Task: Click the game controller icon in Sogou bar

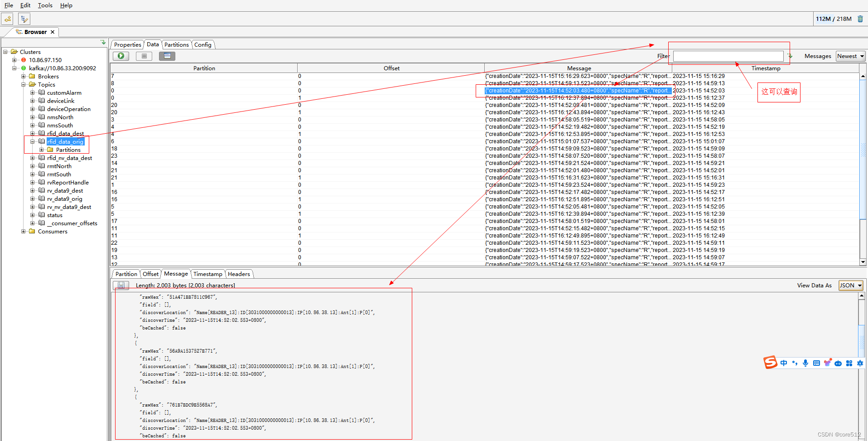Action: coord(838,363)
